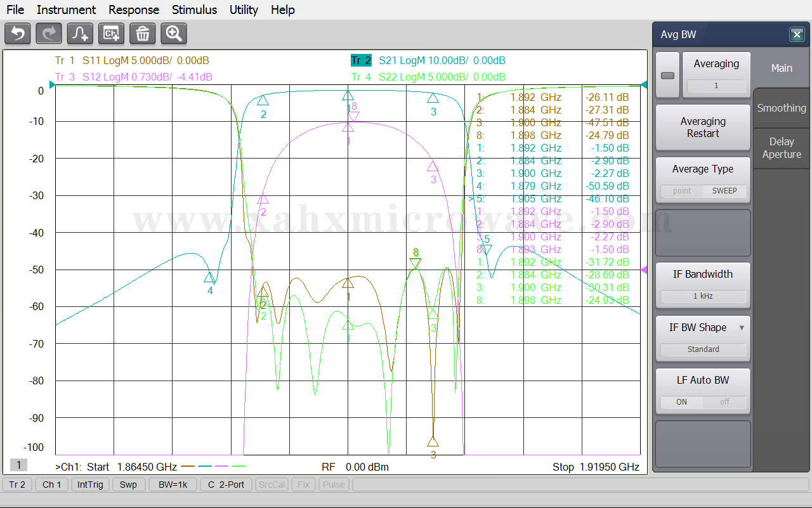Open the Response menu
Image resolution: width=812 pixels, height=508 pixels.
134,10
